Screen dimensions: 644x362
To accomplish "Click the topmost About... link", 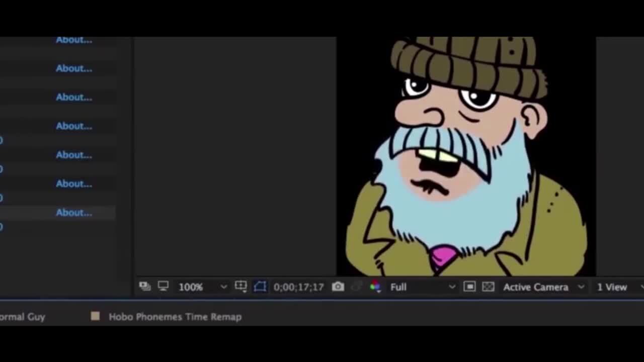I will coord(74,40).
